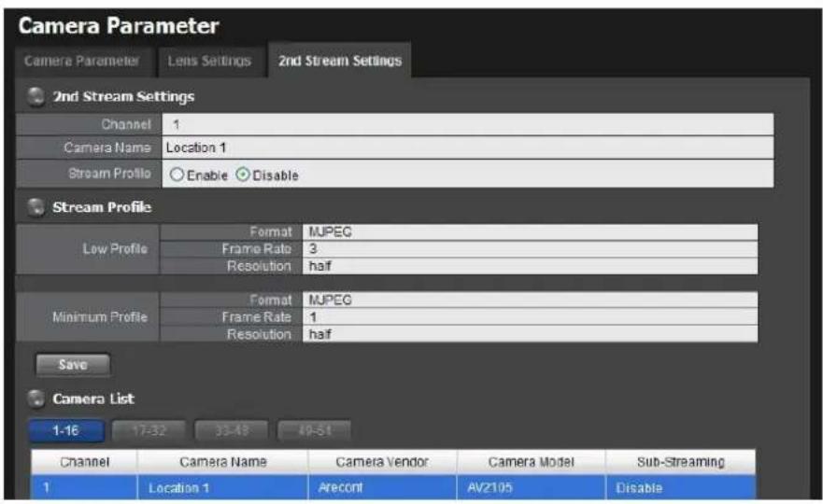Click the Camera Model column header
The image size is (823, 504).
click(x=532, y=462)
